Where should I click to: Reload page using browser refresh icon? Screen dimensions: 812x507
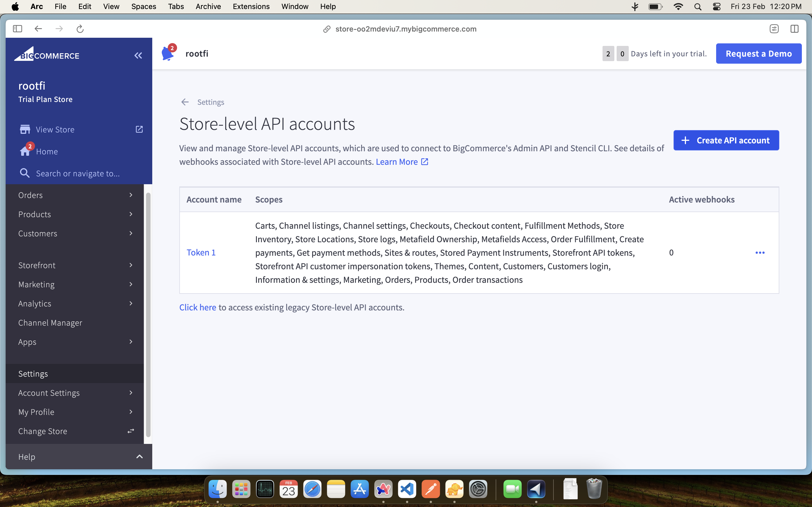[80, 29]
